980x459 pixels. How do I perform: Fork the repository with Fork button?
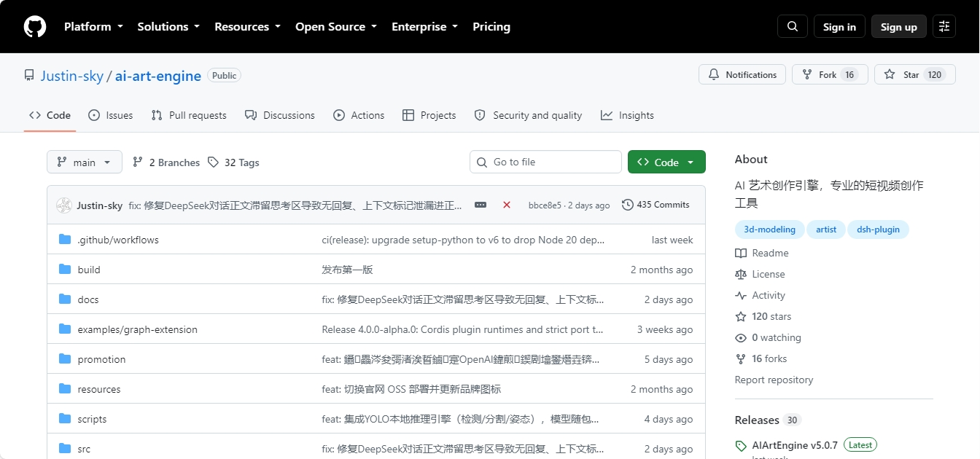pos(830,74)
